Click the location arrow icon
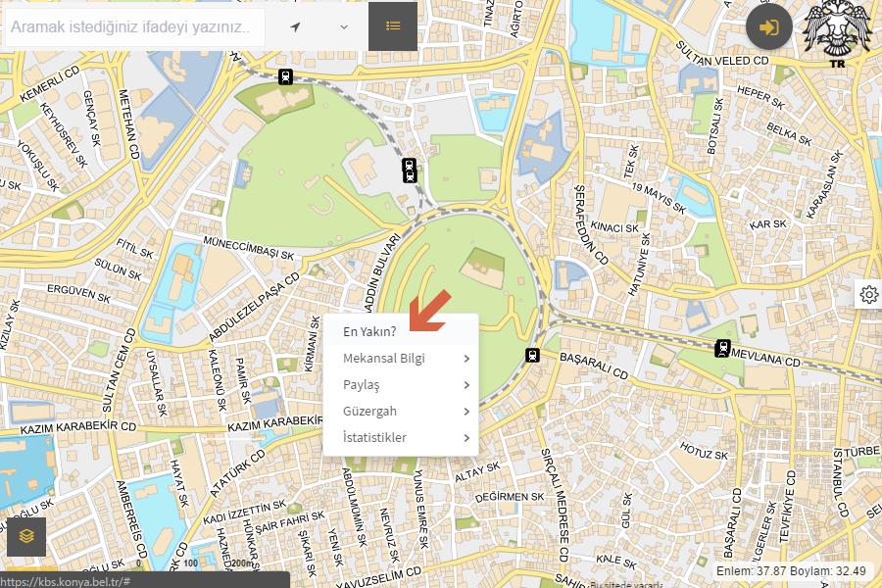882x588 pixels. coord(295,26)
